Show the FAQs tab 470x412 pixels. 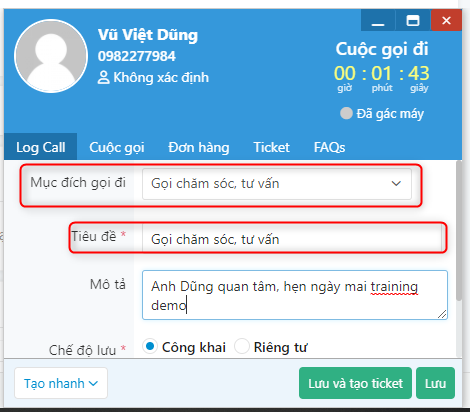329,147
